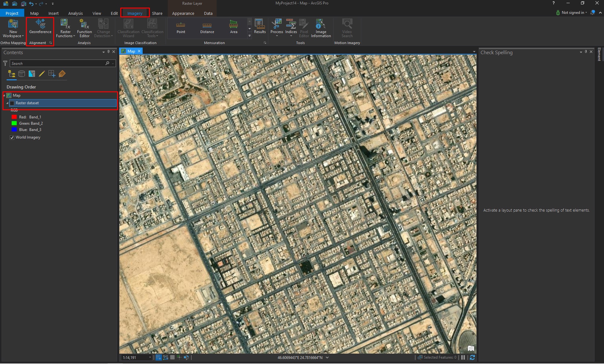Open the Georeference tool
Viewport: 604px width, 364px height.
(x=40, y=27)
